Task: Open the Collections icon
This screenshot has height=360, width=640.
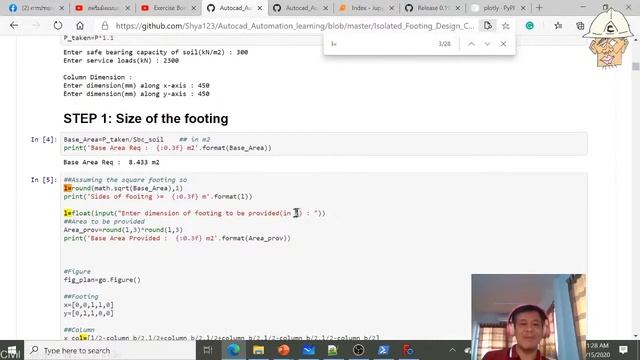Action: 580,26
